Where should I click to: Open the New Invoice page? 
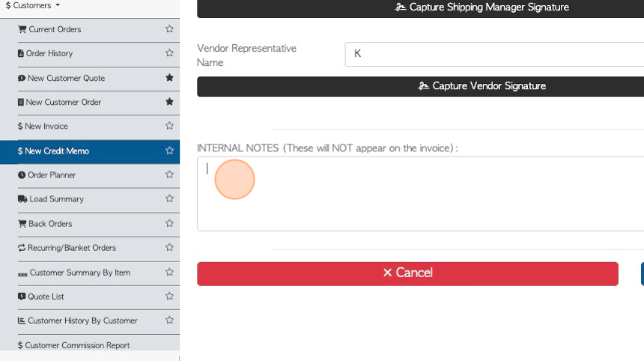click(x=43, y=126)
